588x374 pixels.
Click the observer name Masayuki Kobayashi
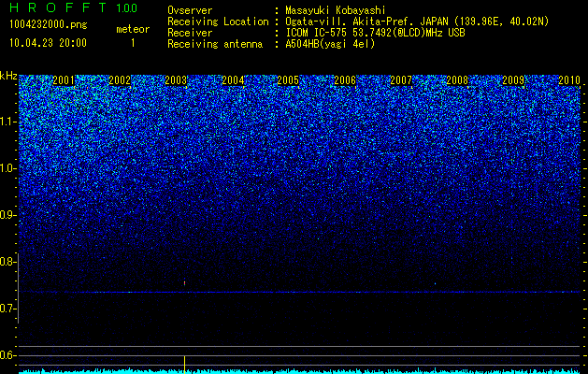coord(336,10)
